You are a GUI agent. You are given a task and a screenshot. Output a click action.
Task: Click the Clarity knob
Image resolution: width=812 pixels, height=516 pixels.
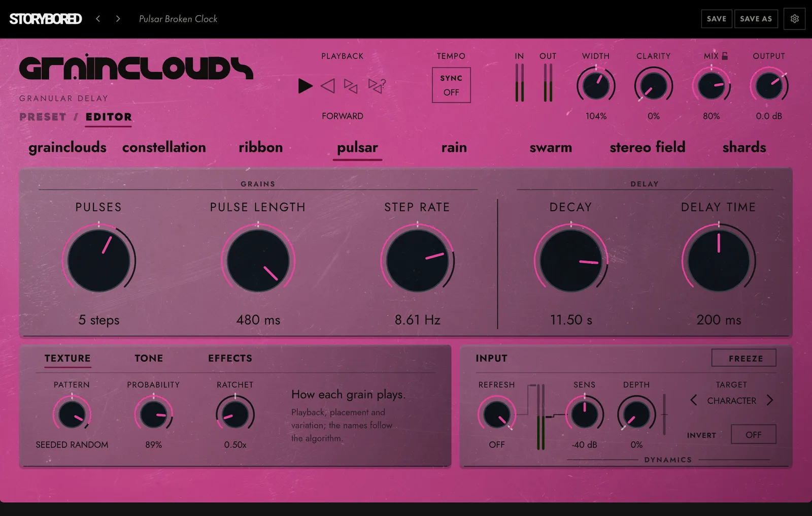coord(654,85)
